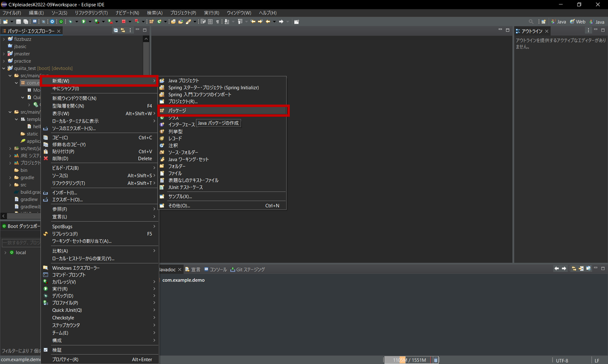Choose その他(O)... in New submenu
This screenshot has height=364, width=608.
(223, 206)
